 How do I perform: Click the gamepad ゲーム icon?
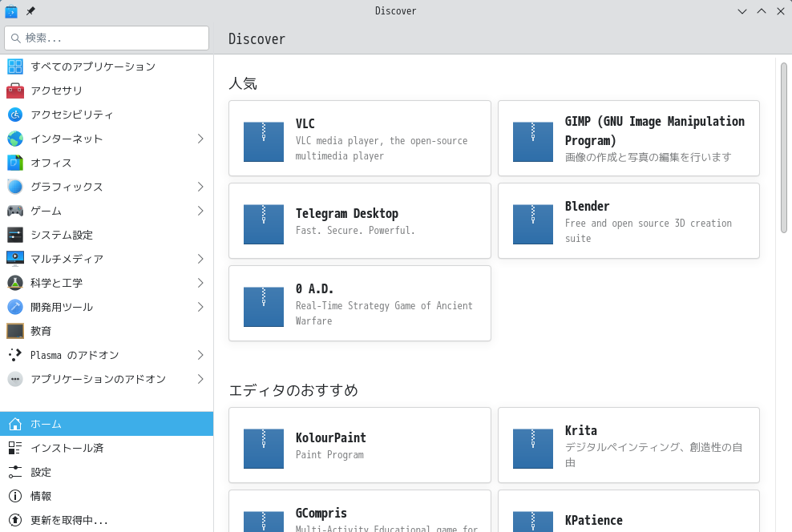point(15,211)
